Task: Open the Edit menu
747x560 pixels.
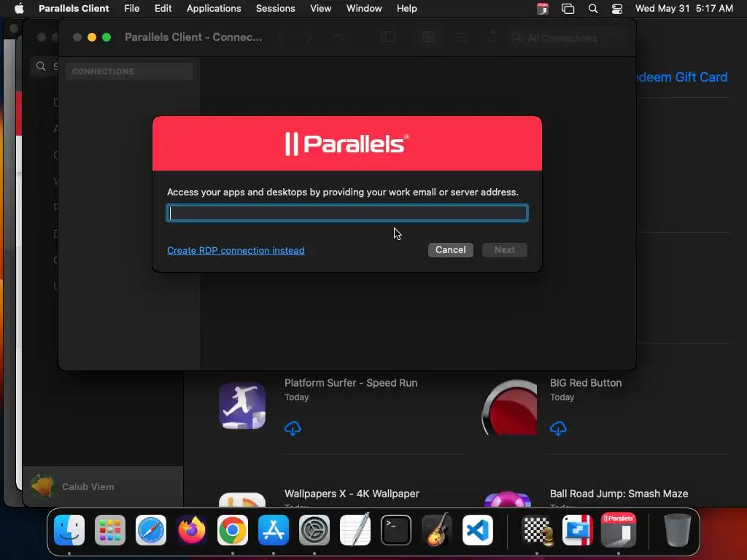Action: coord(163,8)
